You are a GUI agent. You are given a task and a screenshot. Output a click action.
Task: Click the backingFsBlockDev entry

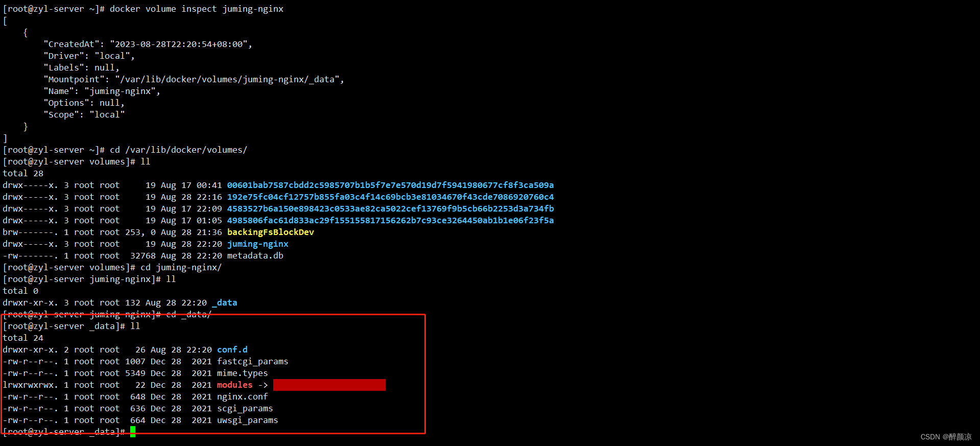[271, 232]
